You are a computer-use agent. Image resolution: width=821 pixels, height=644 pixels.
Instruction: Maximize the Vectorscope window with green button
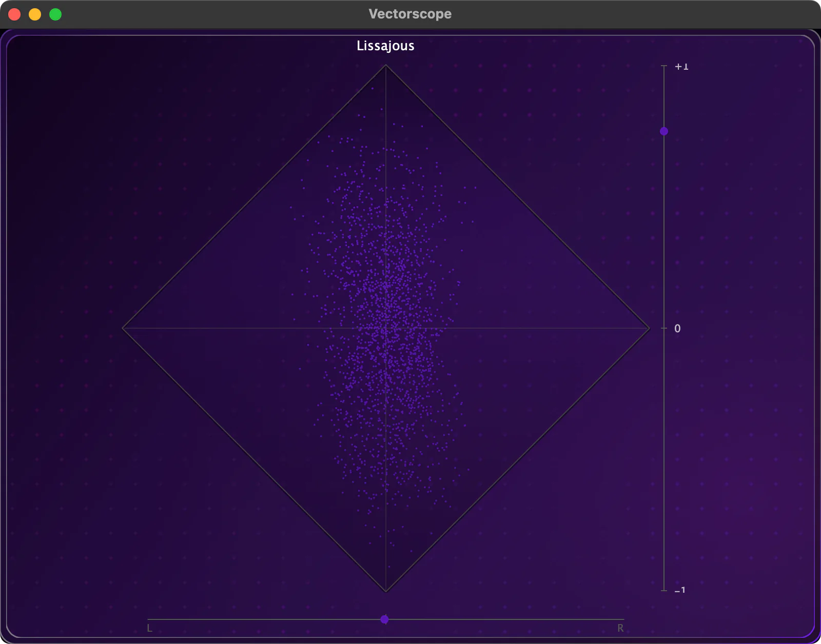tap(55, 14)
